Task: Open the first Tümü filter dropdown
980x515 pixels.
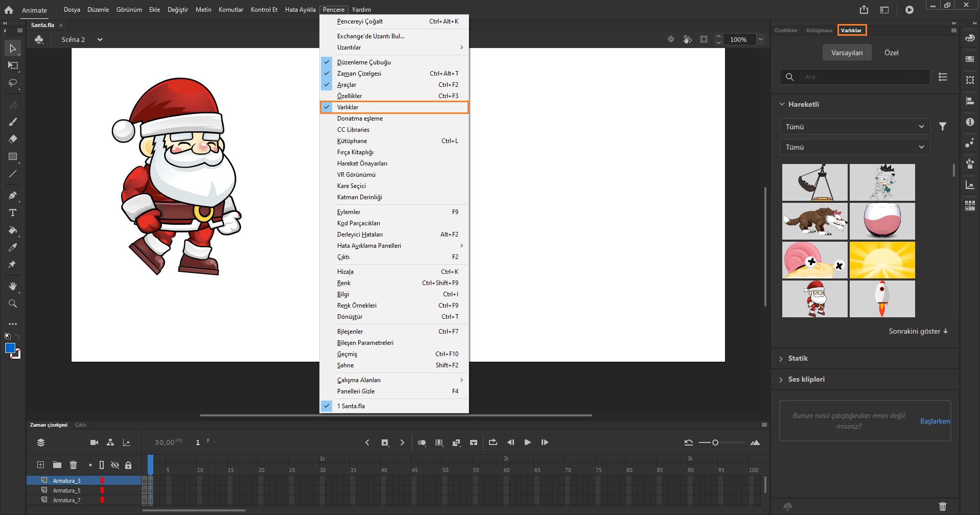Action: click(855, 127)
